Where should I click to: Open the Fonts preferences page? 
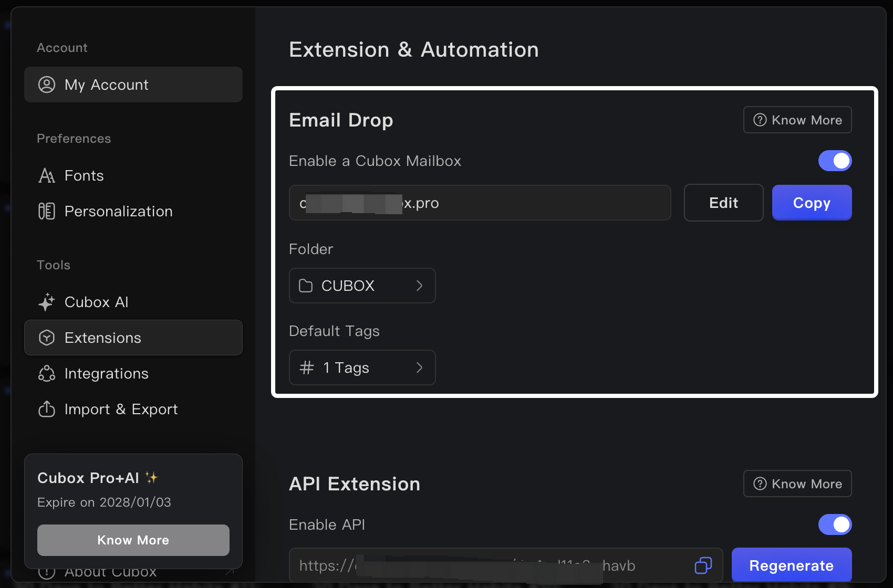(84, 175)
